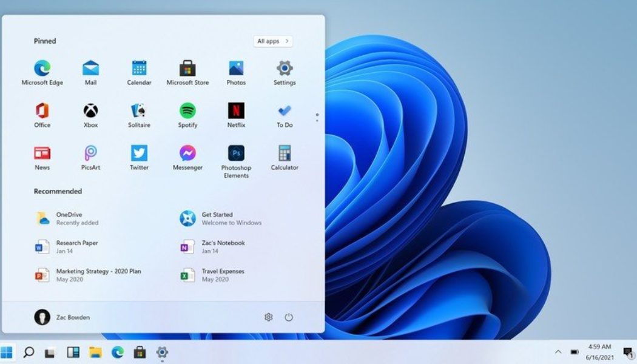This screenshot has height=364, width=637.
Task: Open Microsoft To Do
Action: (284, 115)
